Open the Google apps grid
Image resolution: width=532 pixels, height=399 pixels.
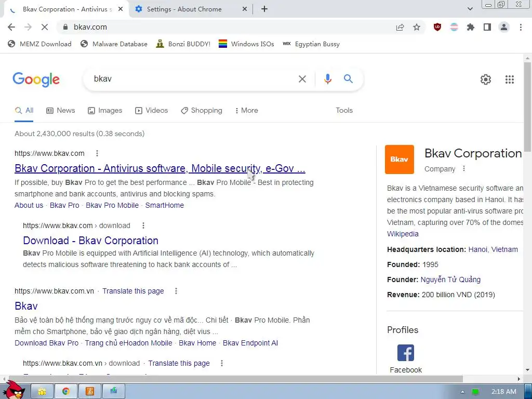click(x=509, y=79)
